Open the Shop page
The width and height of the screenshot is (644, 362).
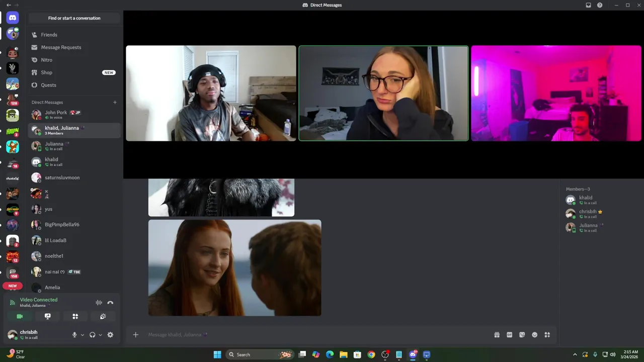[74, 72]
